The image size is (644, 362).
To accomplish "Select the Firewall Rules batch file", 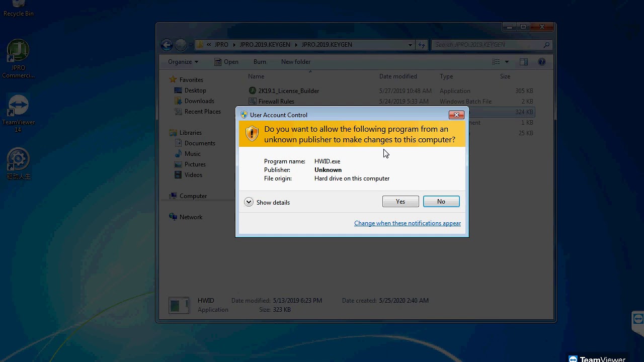I will tap(276, 102).
